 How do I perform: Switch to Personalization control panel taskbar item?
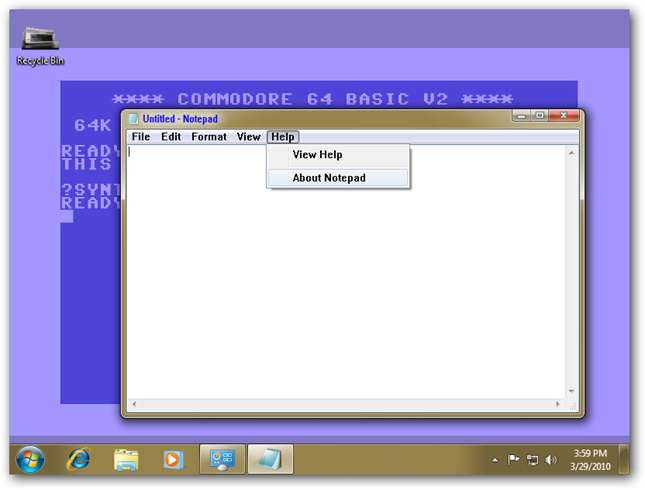click(x=222, y=459)
